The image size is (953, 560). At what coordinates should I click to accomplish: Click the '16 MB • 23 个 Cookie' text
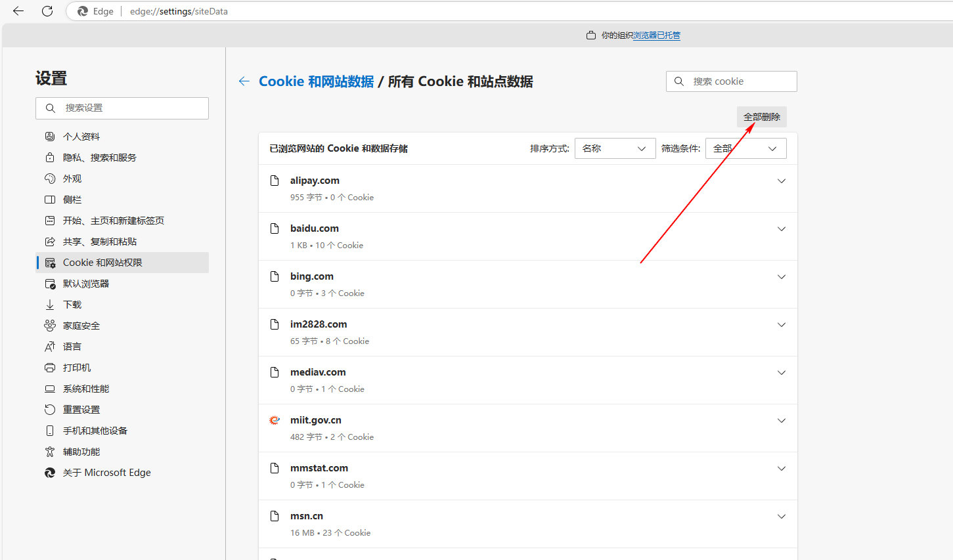coord(330,533)
